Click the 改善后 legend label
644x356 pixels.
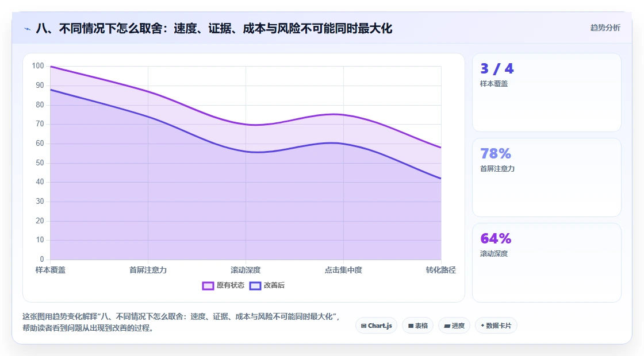click(x=274, y=285)
